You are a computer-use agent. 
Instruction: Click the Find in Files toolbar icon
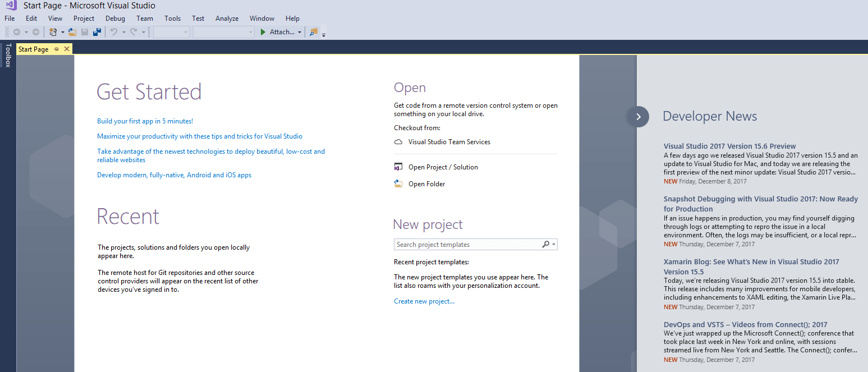tap(314, 32)
